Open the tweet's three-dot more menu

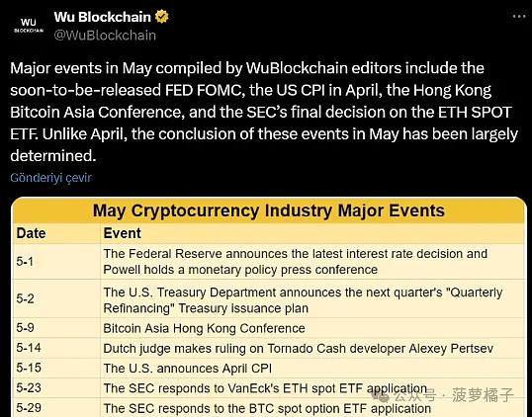(519, 16)
